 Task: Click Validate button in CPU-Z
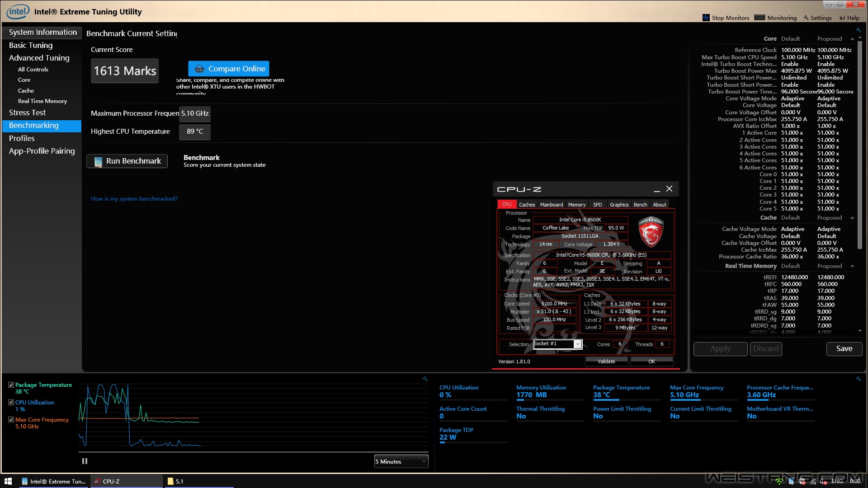606,361
